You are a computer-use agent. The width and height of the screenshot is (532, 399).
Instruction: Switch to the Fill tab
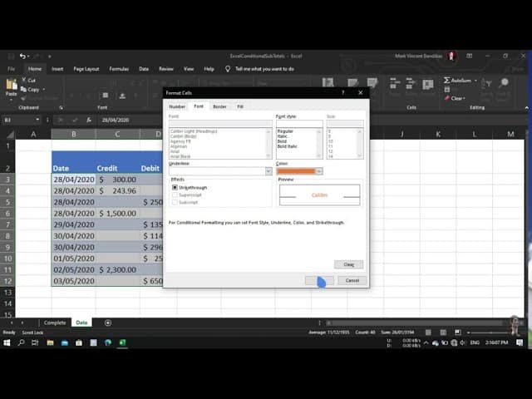[240, 106]
